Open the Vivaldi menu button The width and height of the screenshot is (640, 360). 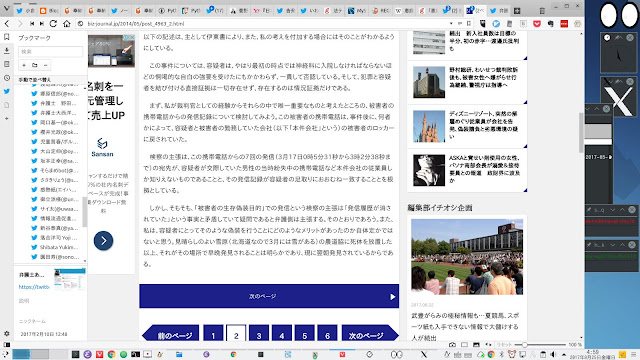pyautogui.click(x=6, y=9)
